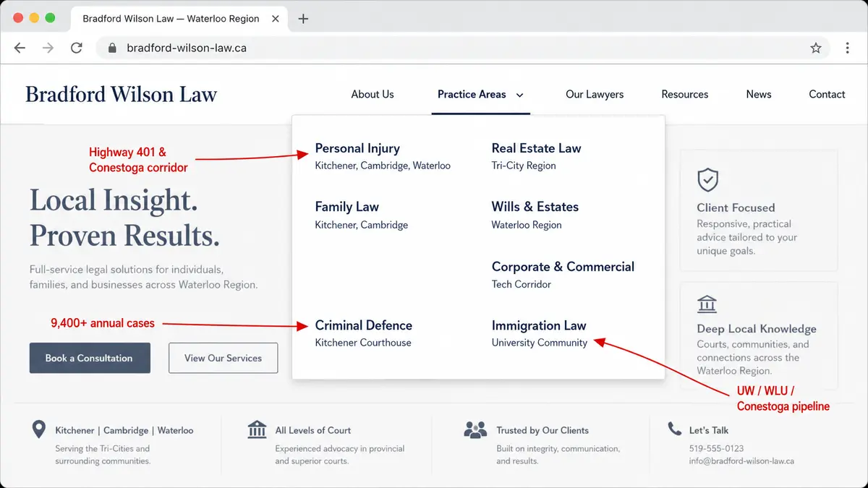Screen dimensions: 868x488
Task: Click the Trusted by Our Clients heading
Action: pos(542,430)
